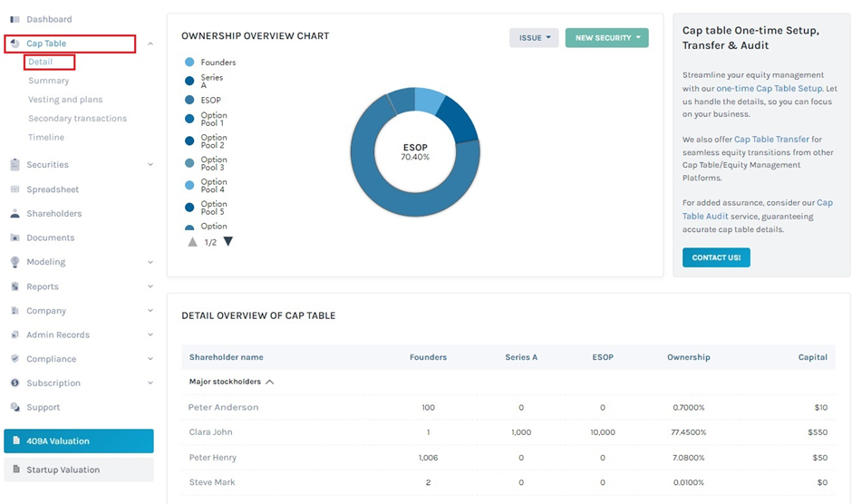This screenshot has height=504, width=852.
Task: Click the Founders donut chart segment
Action: pos(428,102)
